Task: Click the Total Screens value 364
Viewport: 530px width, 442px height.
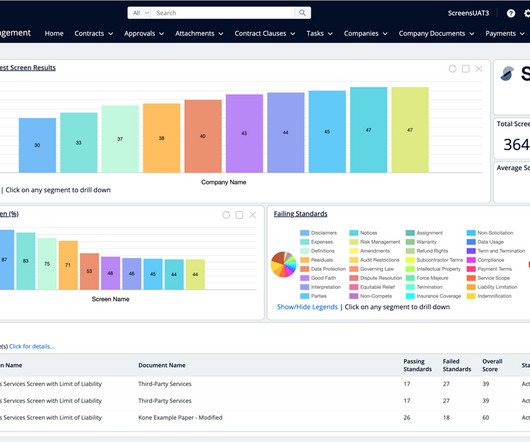Action: [x=516, y=145]
